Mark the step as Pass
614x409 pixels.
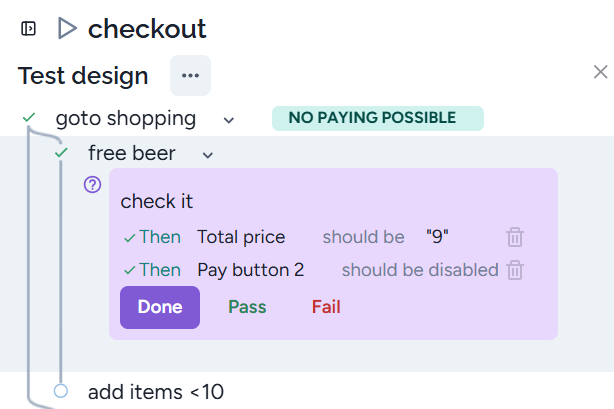click(247, 307)
